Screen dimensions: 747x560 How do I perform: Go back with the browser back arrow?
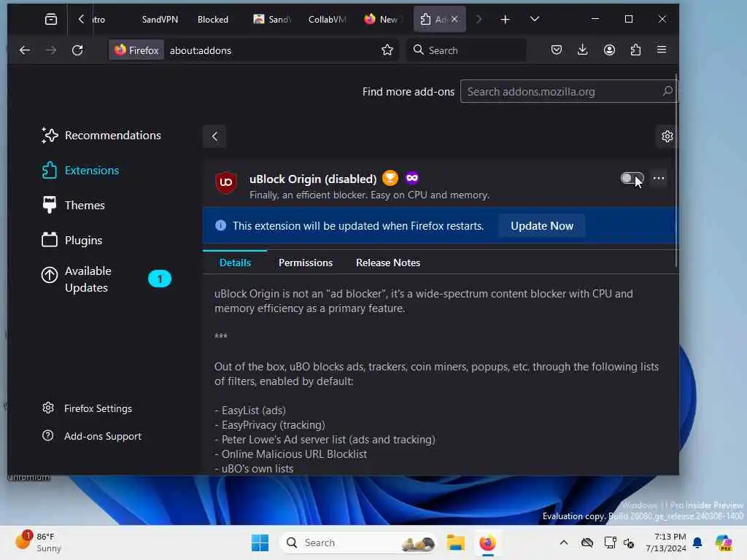[25, 50]
